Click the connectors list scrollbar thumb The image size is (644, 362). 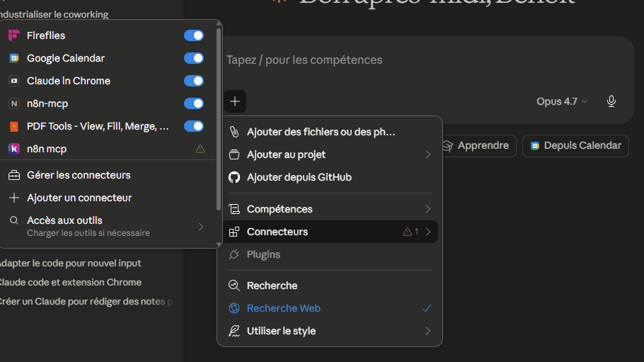(x=219, y=119)
